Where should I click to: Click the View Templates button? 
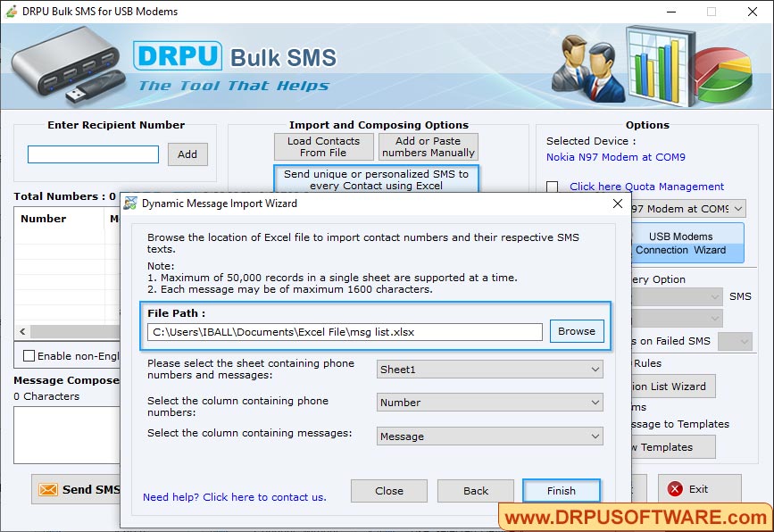pyautogui.click(x=673, y=447)
